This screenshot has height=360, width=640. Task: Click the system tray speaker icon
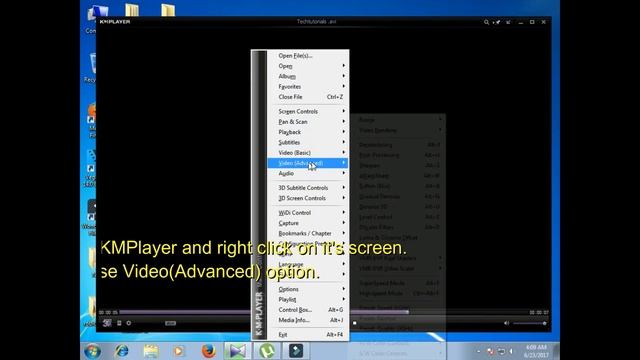pos(511,351)
